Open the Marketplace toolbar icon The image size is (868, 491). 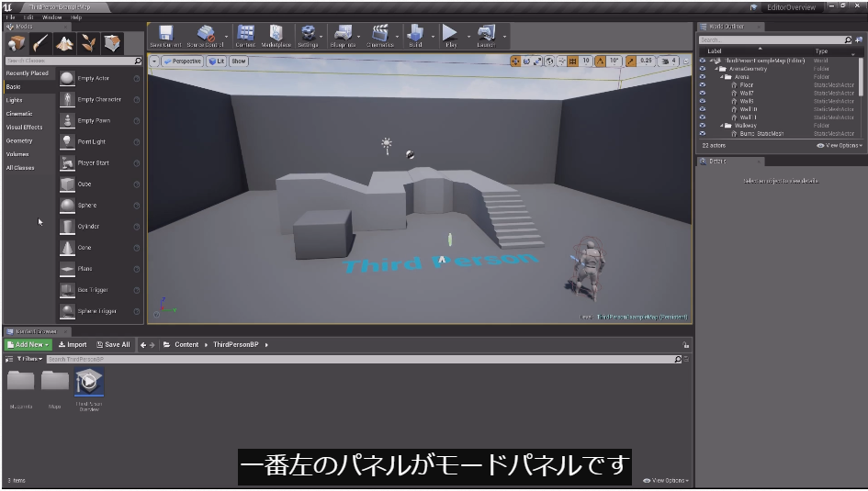(276, 36)
